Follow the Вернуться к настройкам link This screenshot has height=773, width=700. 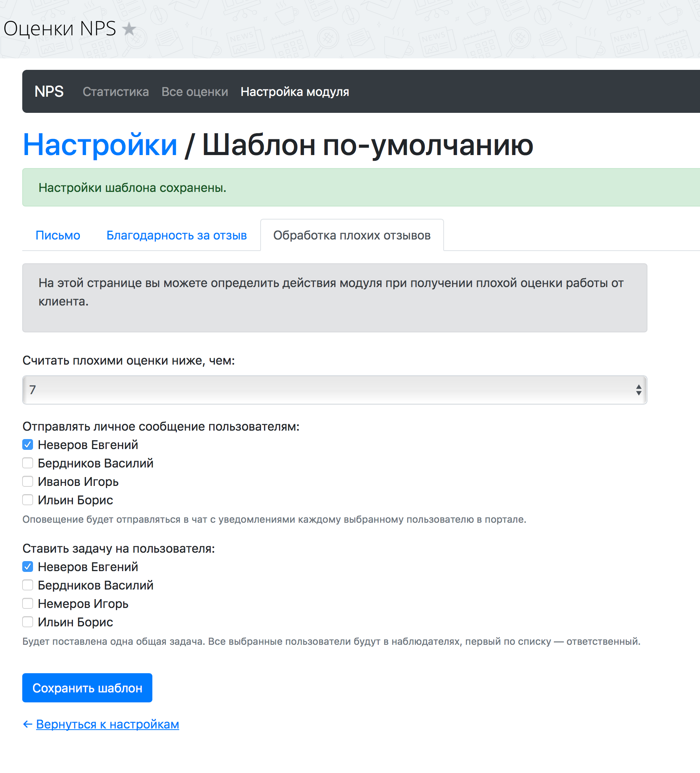(107, 724)
